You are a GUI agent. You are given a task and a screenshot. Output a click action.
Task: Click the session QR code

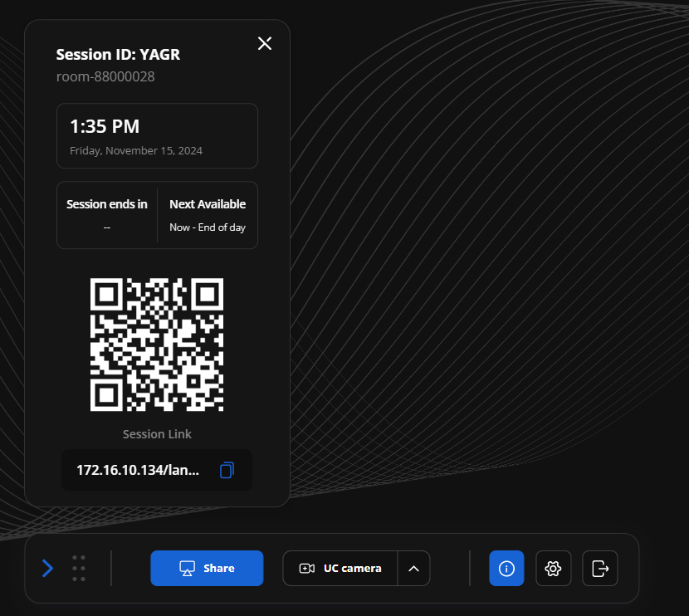[x=157, y=345]
